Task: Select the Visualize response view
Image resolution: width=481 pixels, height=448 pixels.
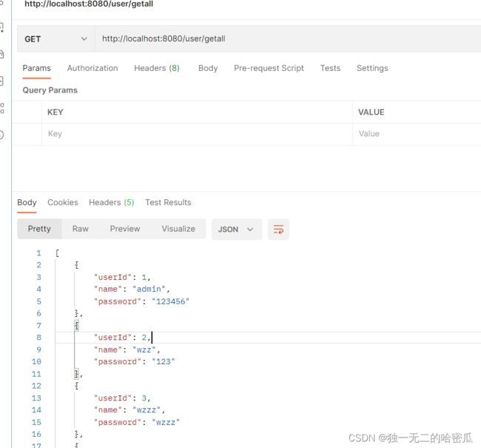Action: tap(178, 229)
